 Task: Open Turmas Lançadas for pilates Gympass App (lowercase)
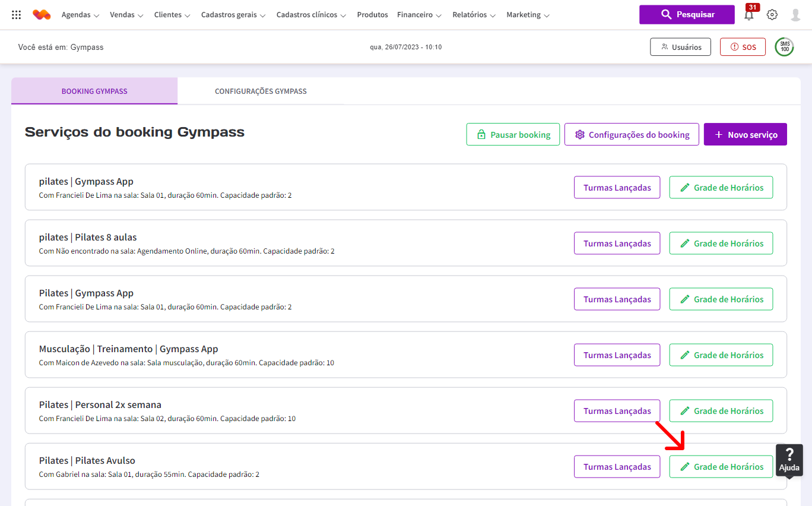617,187
